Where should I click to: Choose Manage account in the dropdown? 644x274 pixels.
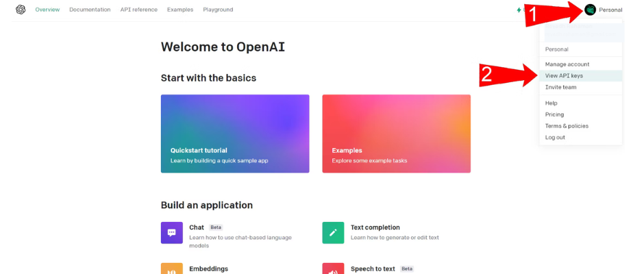567,64
